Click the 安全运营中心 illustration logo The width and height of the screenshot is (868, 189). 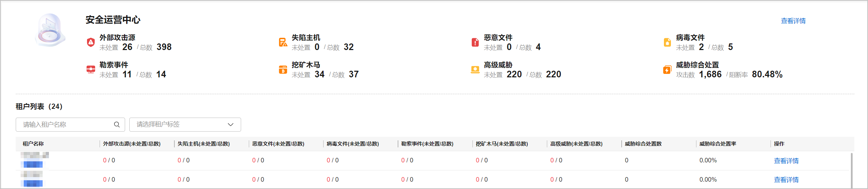[50, 31]
